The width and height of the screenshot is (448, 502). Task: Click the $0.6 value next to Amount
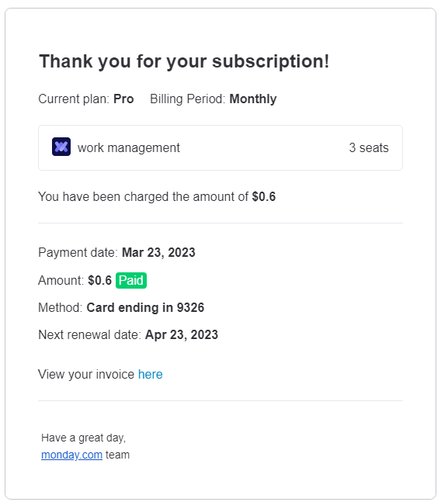[x=100, y=280]
